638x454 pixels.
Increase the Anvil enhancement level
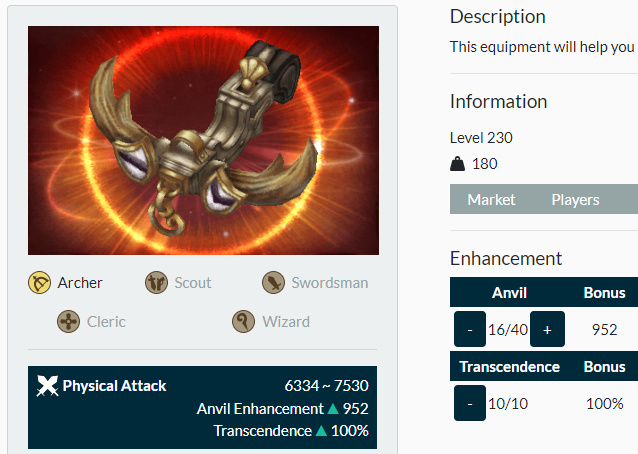tap(547, 329)
